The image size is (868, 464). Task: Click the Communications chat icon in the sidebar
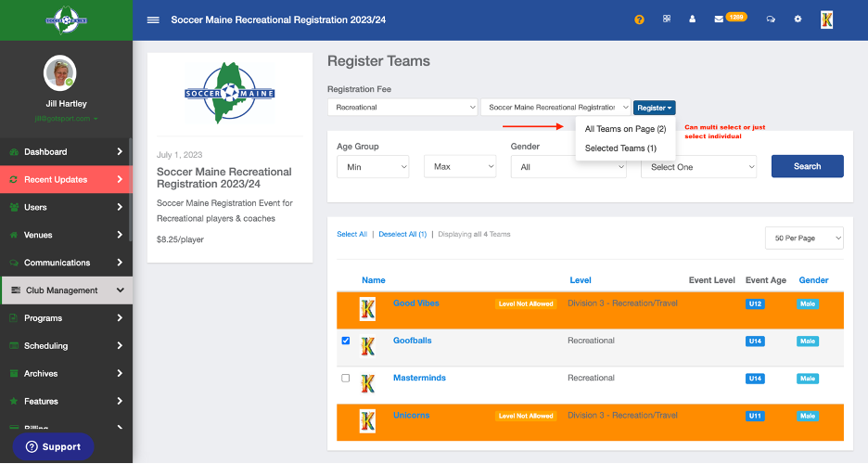click(x=14, y=263)
